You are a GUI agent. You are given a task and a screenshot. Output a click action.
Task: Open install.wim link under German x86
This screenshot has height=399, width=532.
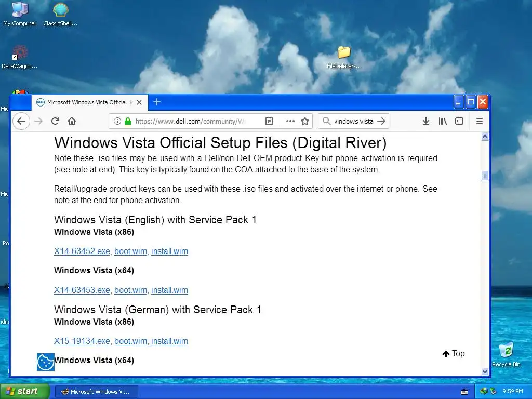pos(170,341)
